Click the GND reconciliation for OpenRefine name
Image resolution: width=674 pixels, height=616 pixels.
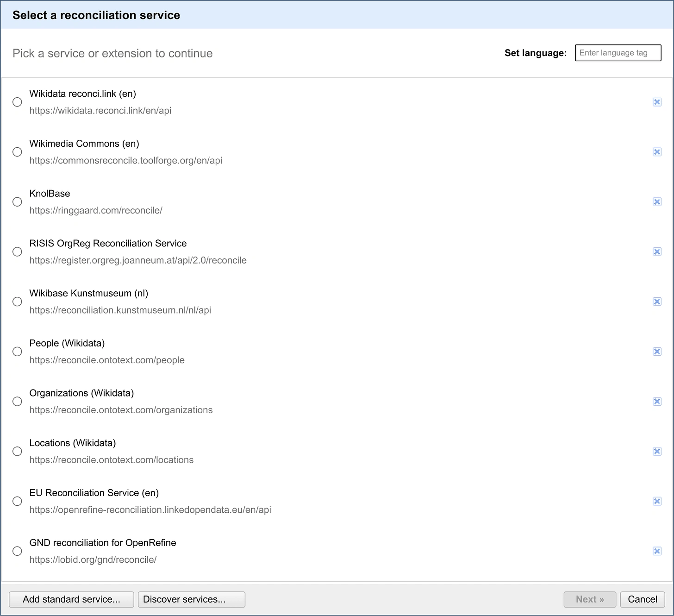103,543
